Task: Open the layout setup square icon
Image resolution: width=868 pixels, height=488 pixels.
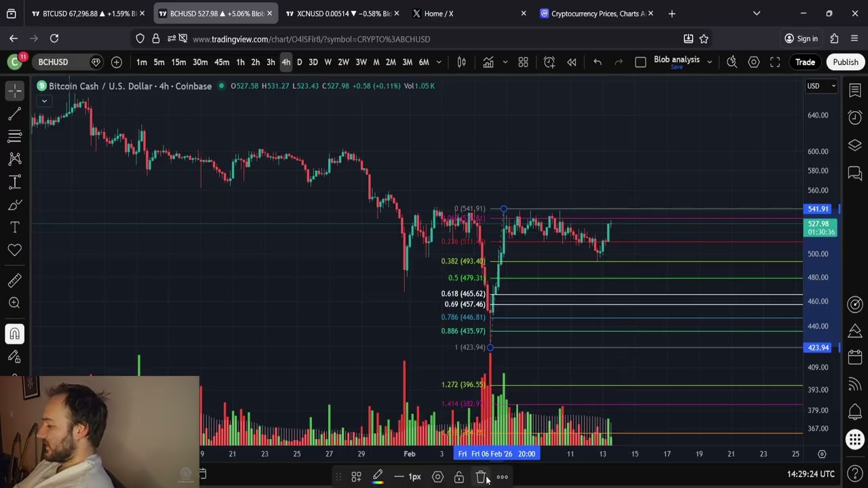Action: pyautogui.click(x=640, y=62)
